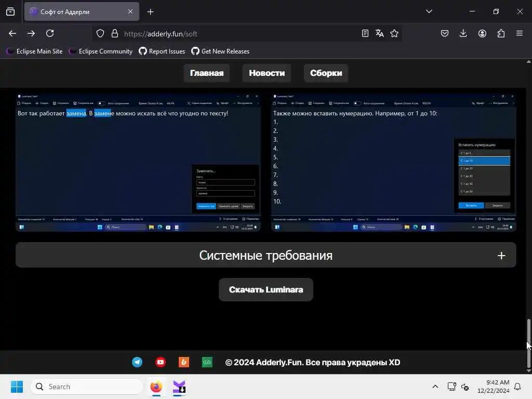Go to the Сборки page
The image size is (532, 399).
pyautogui.click(x=326, y=73)
